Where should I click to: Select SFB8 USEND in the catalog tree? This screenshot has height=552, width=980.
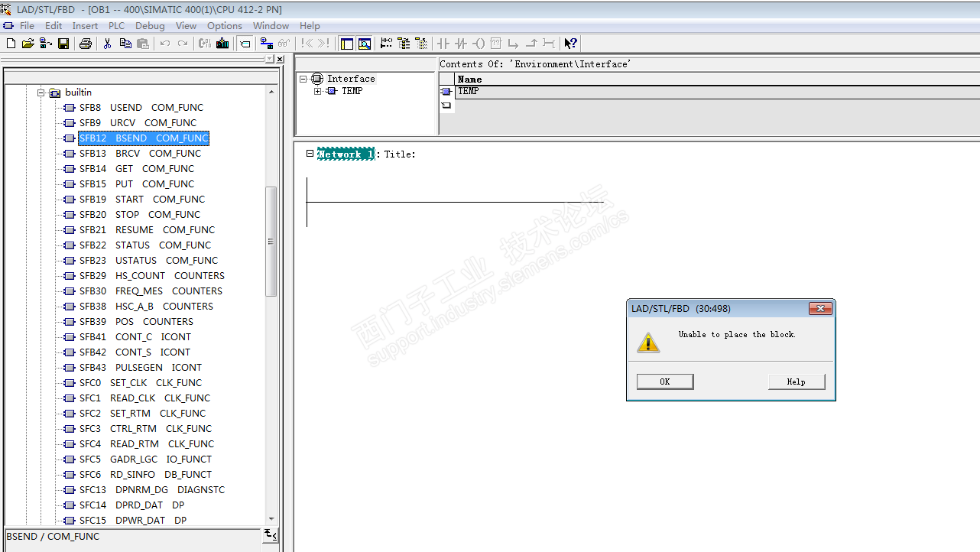(141, 108)
